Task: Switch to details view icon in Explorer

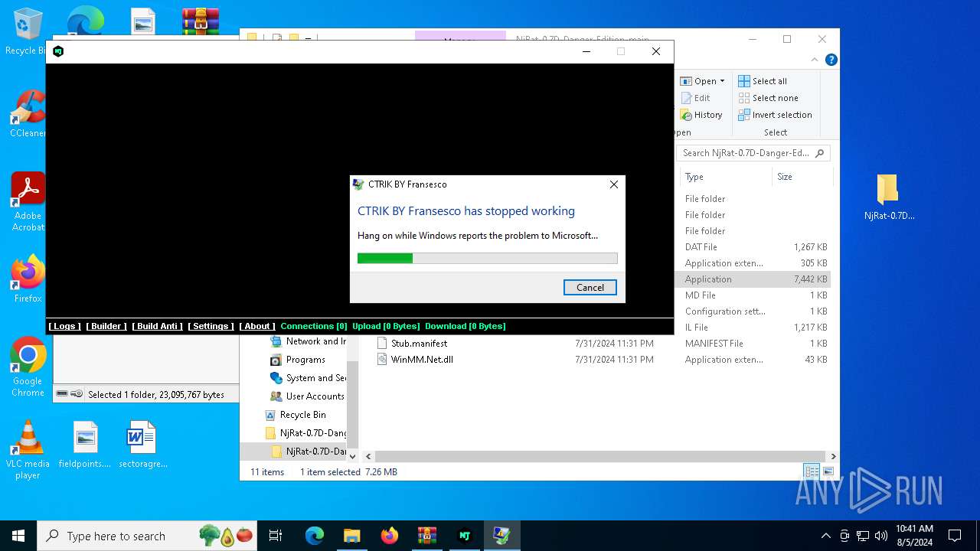Action: coord(811,471)
